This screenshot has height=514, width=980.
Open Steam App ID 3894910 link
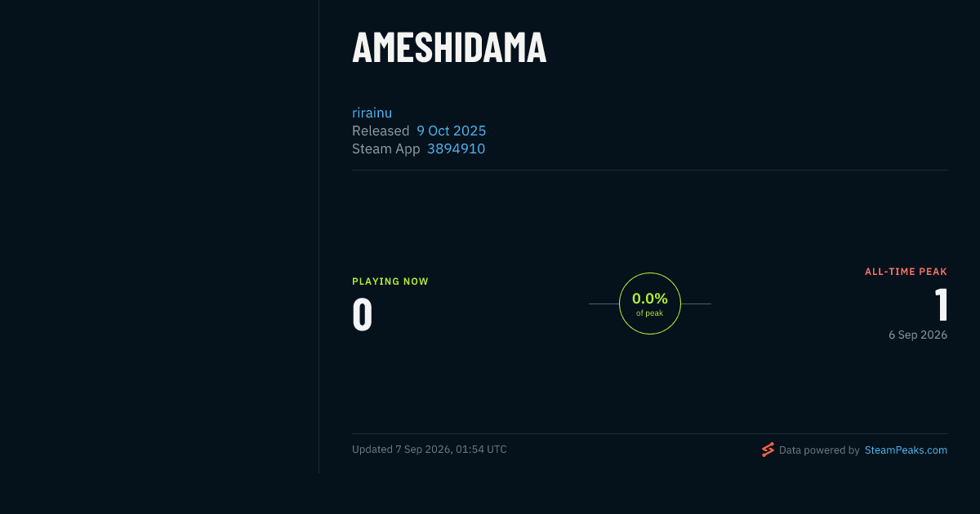coord(456,148)
